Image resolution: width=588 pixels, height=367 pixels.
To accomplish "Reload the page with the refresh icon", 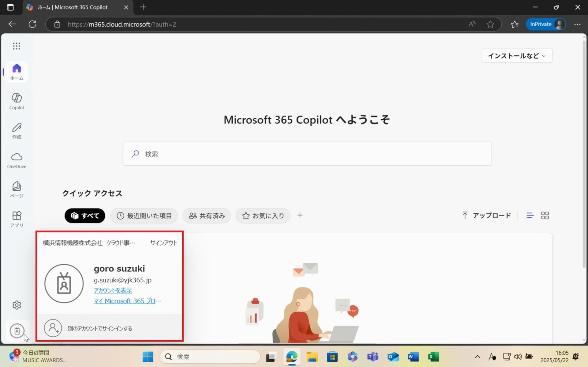I will (x=32, y=24).
